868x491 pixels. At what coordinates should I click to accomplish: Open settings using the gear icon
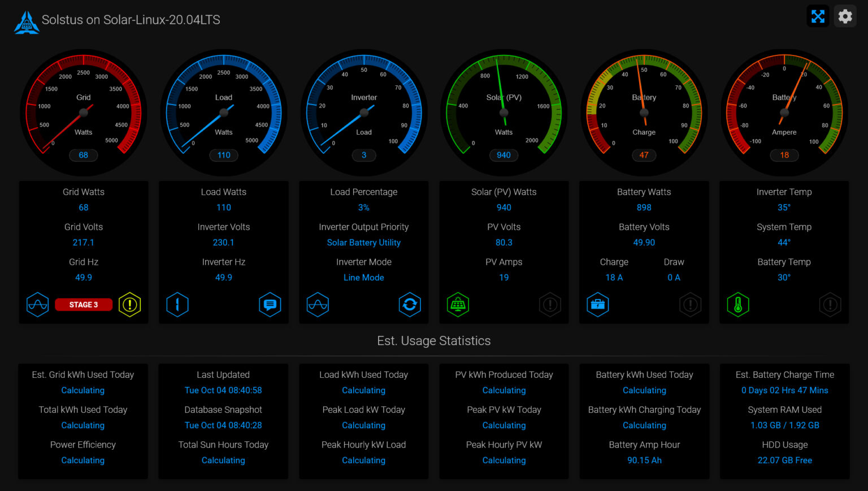845,16
